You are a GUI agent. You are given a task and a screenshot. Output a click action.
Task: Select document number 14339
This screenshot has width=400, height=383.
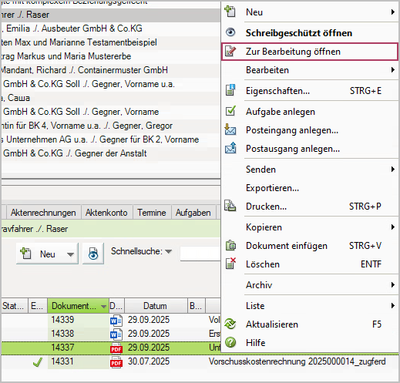(x=63, y=320)
